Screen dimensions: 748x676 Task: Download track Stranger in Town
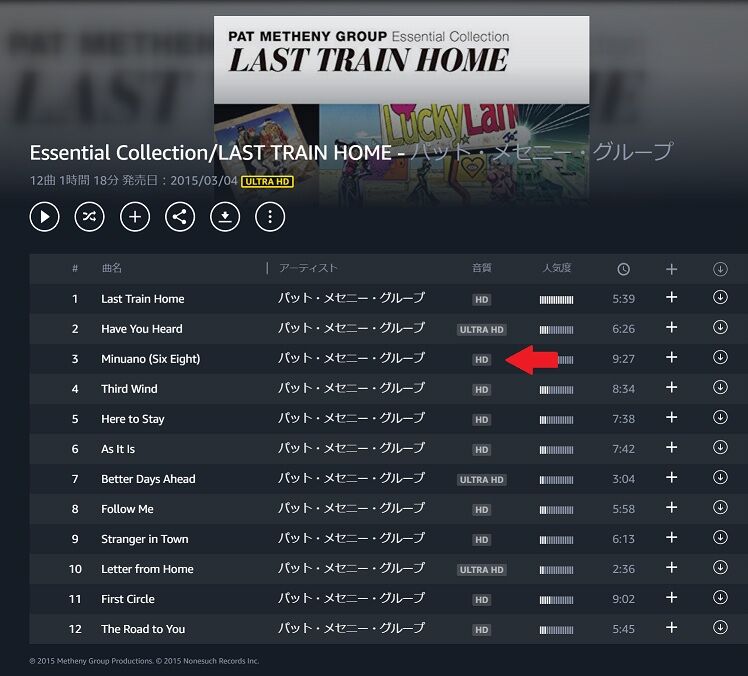point(720,538)
